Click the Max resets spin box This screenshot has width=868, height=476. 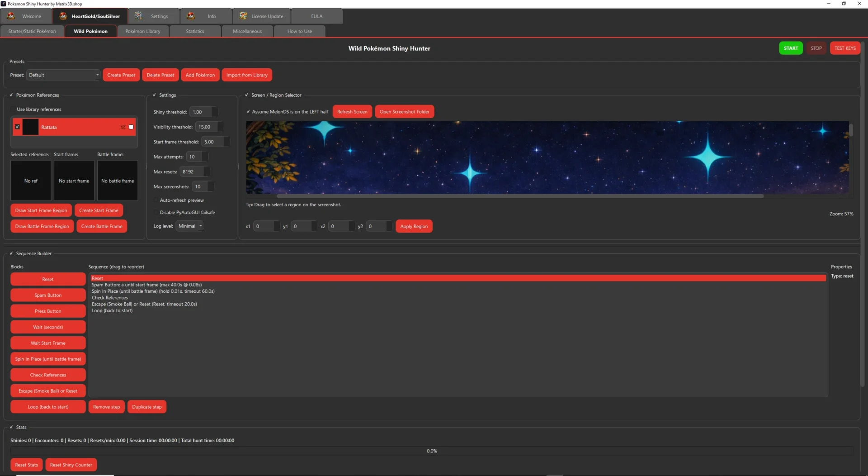(x=195, y=172)
